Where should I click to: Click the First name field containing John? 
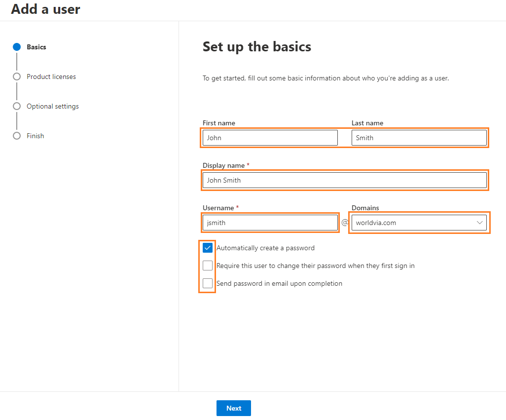click(x=270, y=138)
